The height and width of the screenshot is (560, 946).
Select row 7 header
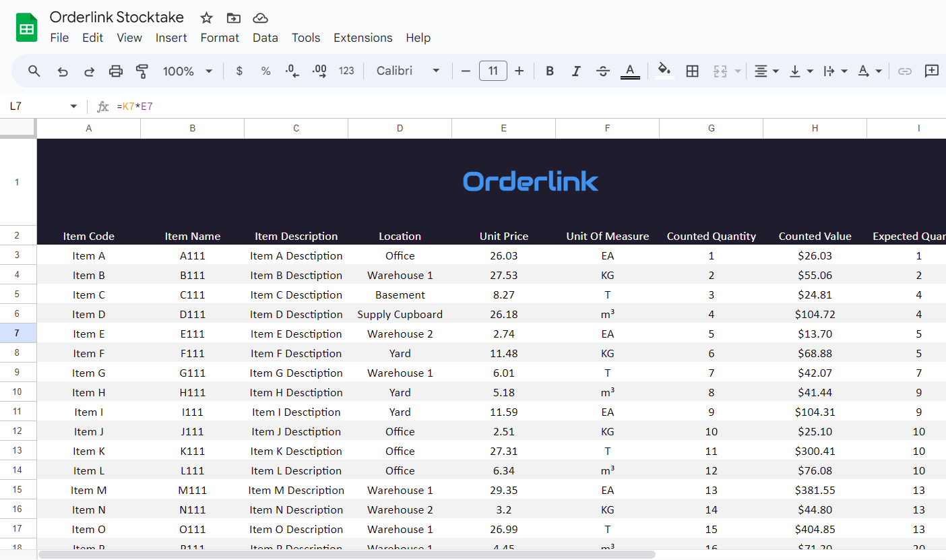pyautogui.click(x=18, y=334)
